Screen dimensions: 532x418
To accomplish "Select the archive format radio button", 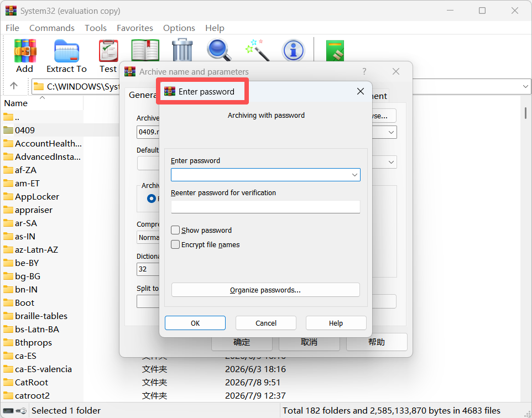I will (152, 198).
